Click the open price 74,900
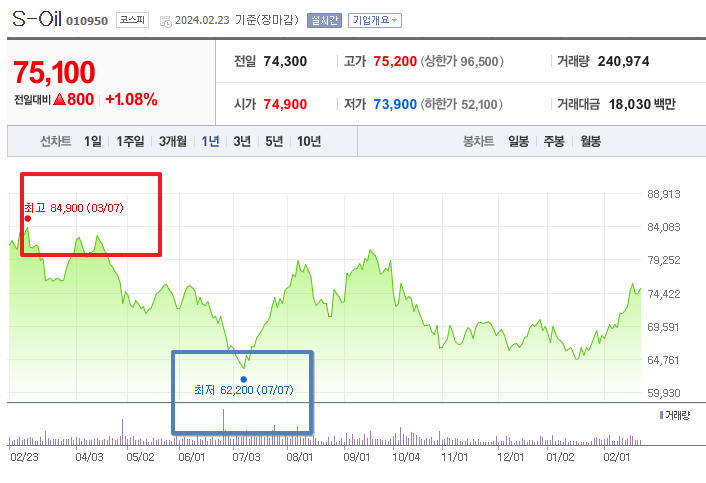706x483 pixels. [x=285, y=104]
